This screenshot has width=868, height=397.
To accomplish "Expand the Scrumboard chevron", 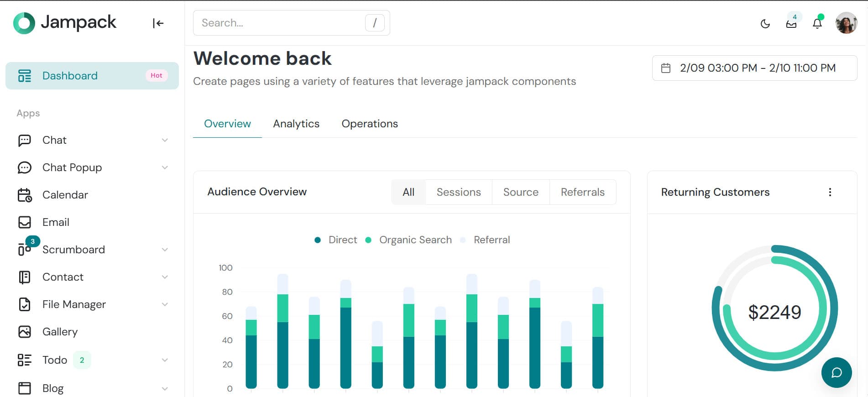I will click(x=165, y=250).
